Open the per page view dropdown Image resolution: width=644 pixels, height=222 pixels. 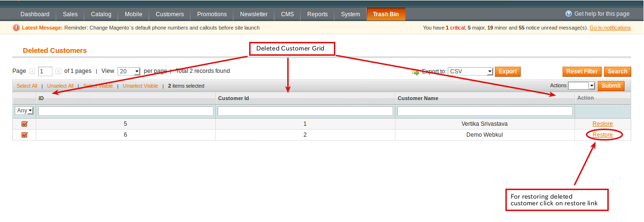(129, 71)
